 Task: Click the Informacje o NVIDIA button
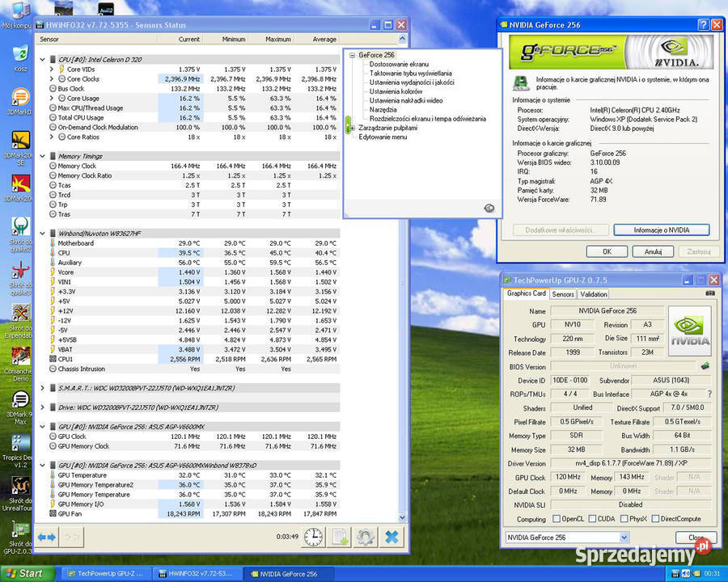click(661, 230)
